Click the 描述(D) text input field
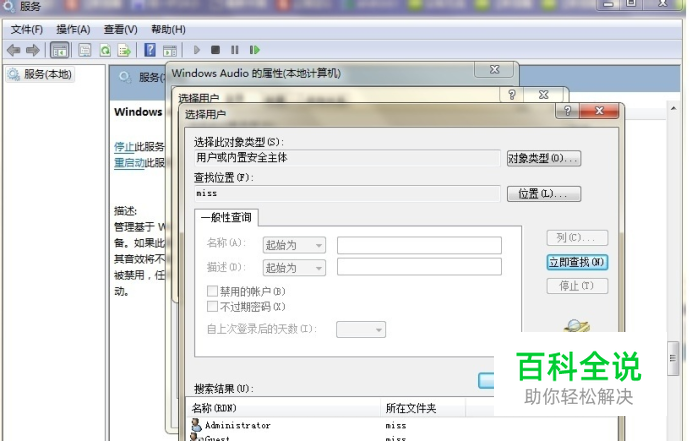This screenshot has width=692, height=441. click(419, 267)
